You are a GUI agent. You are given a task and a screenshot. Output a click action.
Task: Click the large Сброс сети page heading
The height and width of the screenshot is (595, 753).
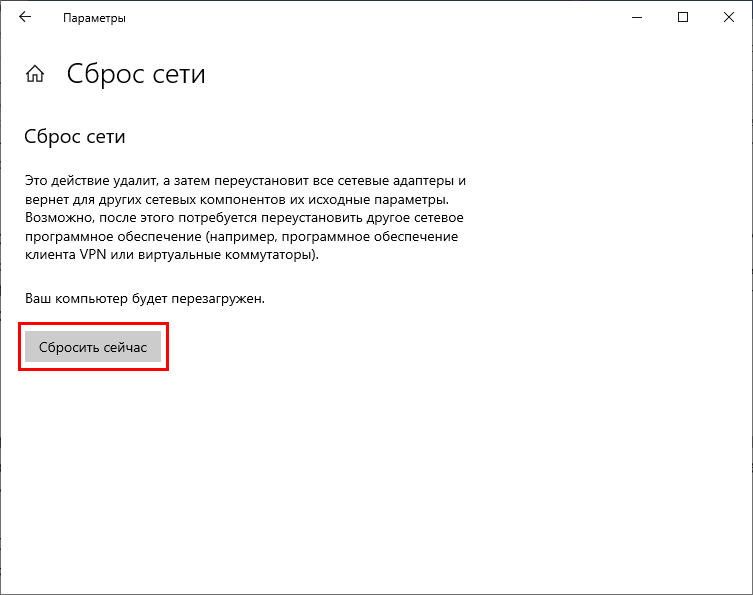[x=136, y=74]
